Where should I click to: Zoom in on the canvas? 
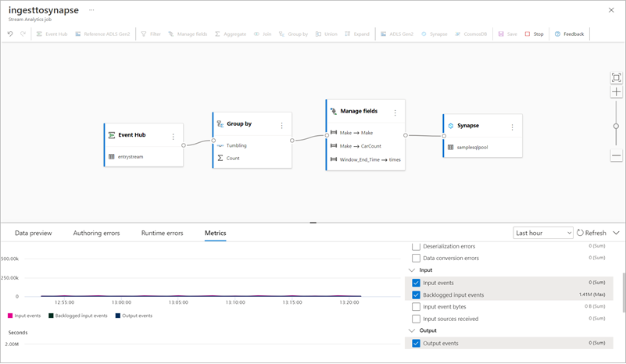[x=616, y=92]
